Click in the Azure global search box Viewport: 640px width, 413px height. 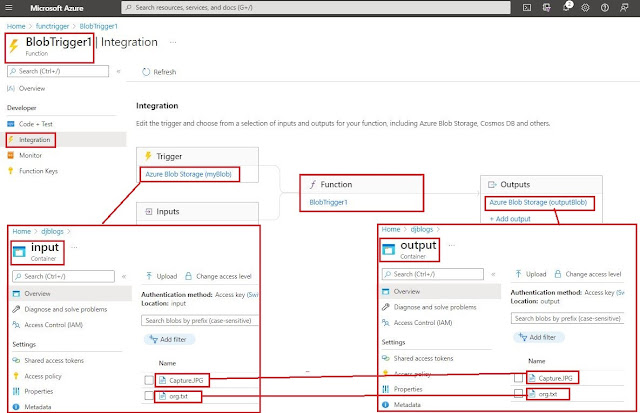tap(316, 7)
